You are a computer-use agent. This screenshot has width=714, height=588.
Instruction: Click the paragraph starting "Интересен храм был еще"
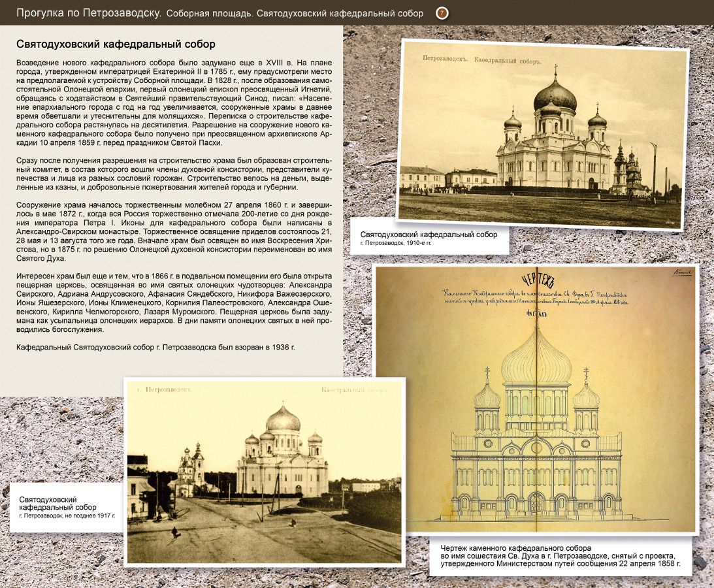coord(174,303)
